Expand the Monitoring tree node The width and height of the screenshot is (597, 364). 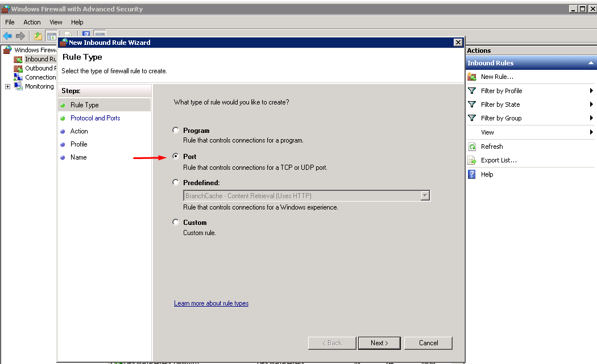point(7,86)
